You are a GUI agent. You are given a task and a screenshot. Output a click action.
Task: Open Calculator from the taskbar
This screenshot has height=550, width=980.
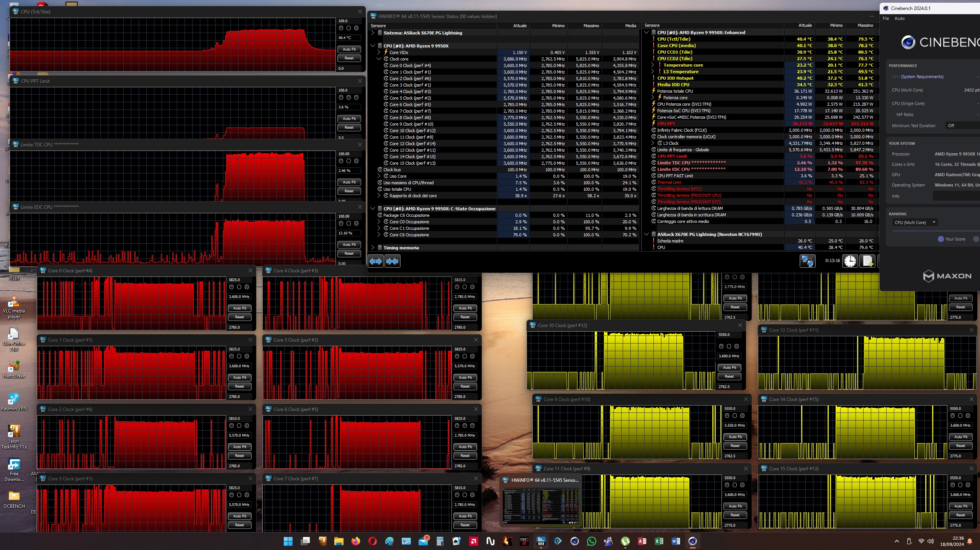(x=440, y=541)
